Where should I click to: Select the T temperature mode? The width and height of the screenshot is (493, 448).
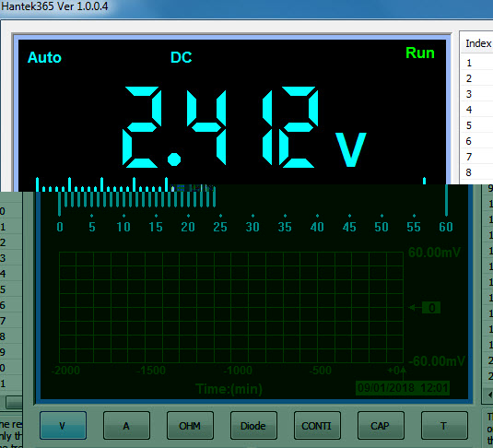click(x=444, y=425)
